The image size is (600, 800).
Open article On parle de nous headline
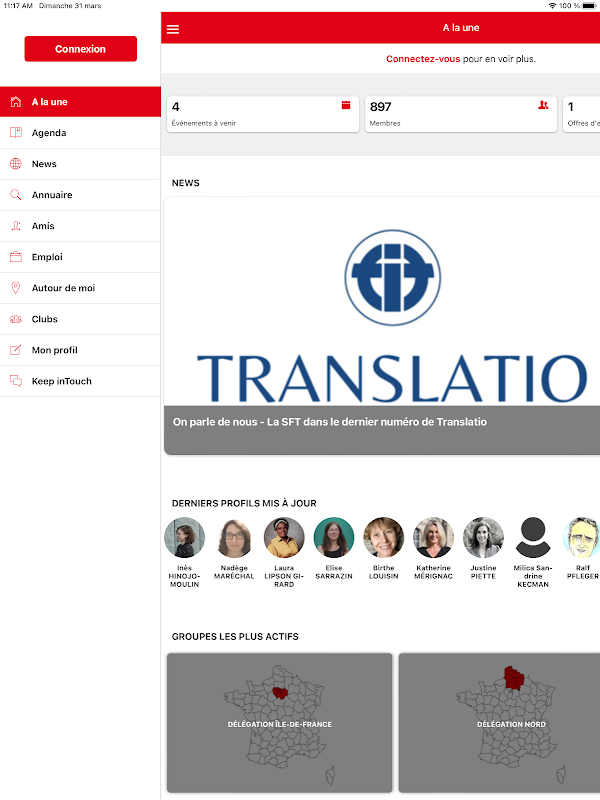click(330, 422)
